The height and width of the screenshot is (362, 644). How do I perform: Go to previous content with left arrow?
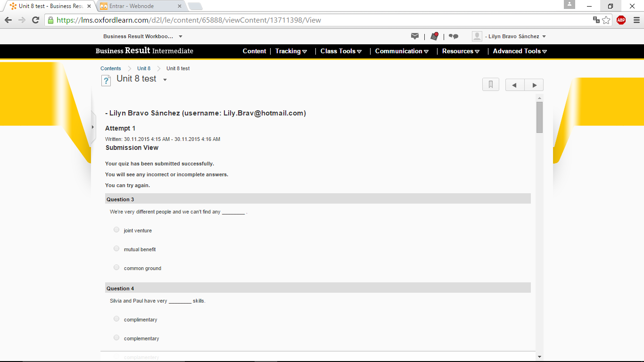pos(515,85)
